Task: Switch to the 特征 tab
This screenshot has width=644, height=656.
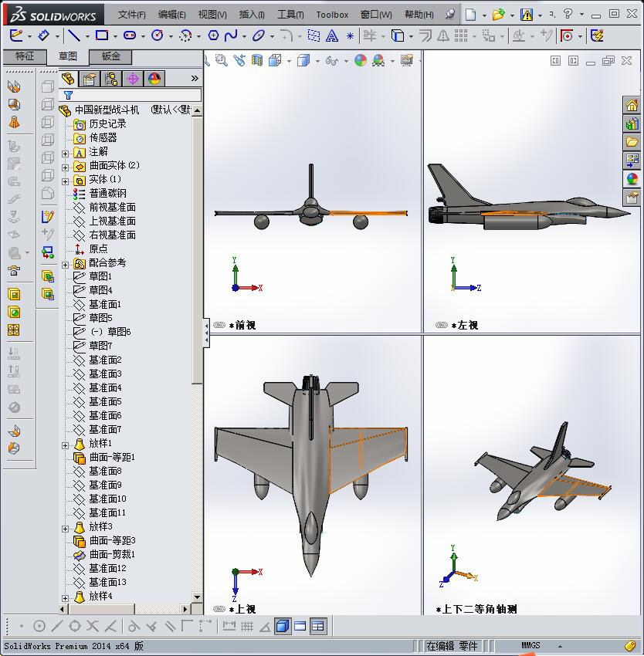Action: 24,56
